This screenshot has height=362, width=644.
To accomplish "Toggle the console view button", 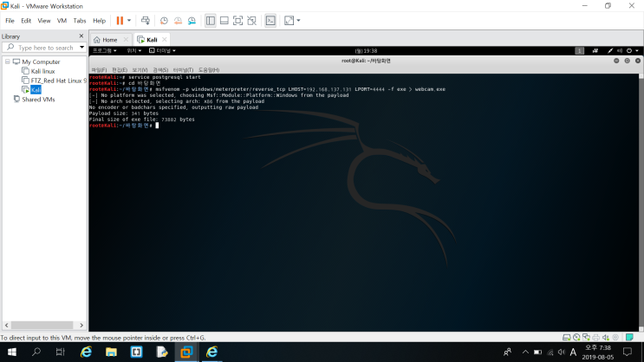I will (270, 21).
